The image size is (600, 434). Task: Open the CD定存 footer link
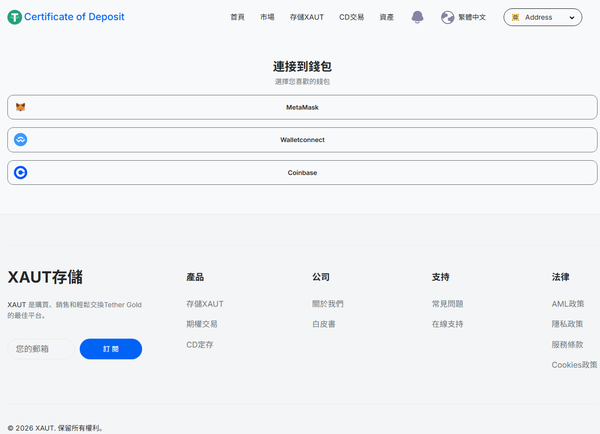(200, 345)
